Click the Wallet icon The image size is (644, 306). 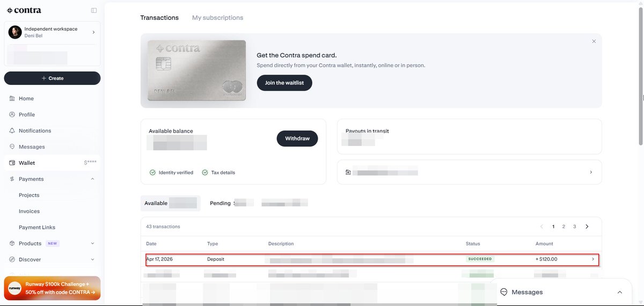click(x=12, y=163)
